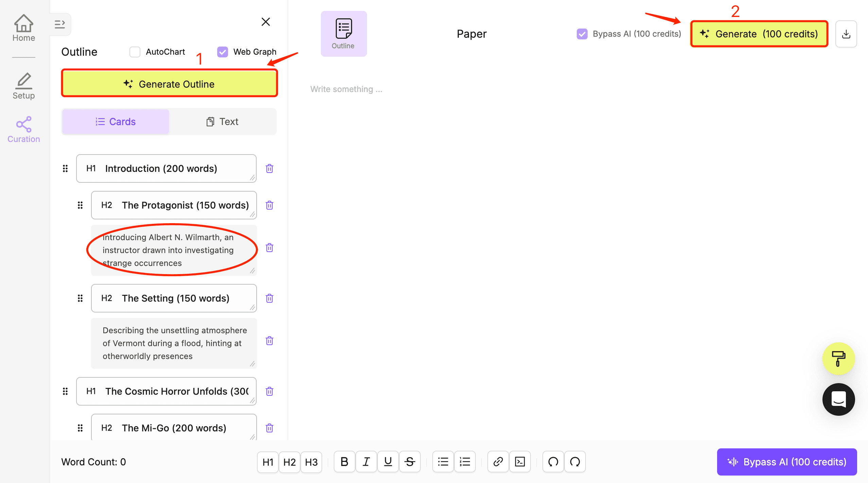Viewport: 868px width, 483px height.
Task: Click resize grip of Mi-Go card
Action: pos(252,437)
